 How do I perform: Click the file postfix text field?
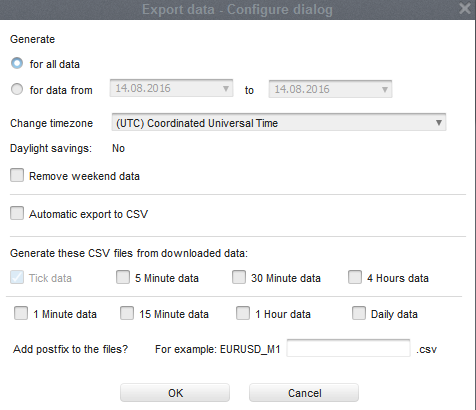coord(348,348)
